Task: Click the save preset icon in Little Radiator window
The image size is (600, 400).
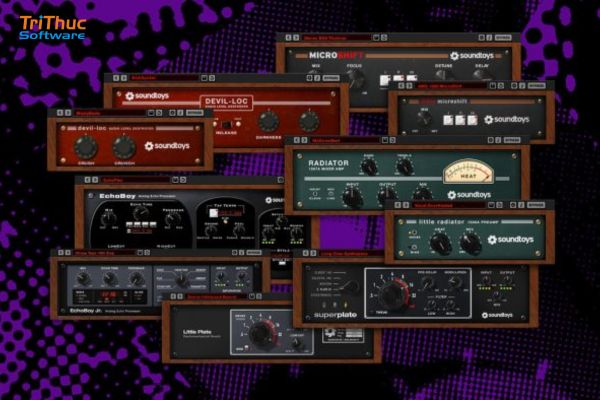Action: tap(491, 205)
